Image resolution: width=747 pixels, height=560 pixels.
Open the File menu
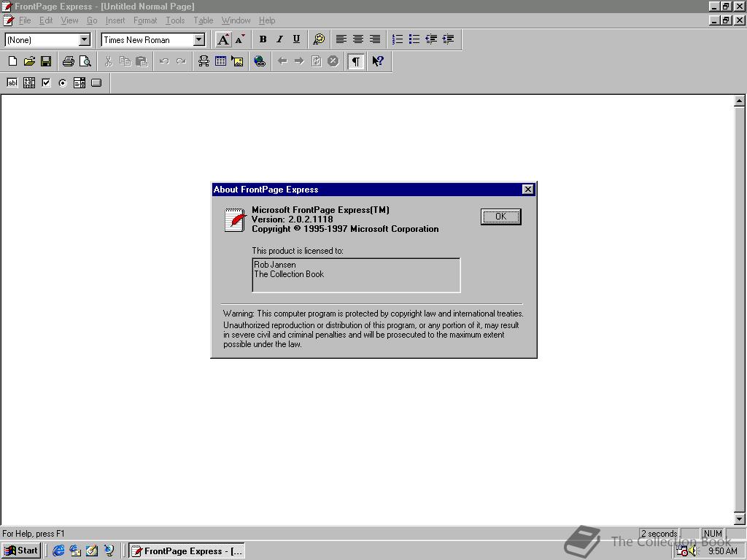(x=25, y=20)
